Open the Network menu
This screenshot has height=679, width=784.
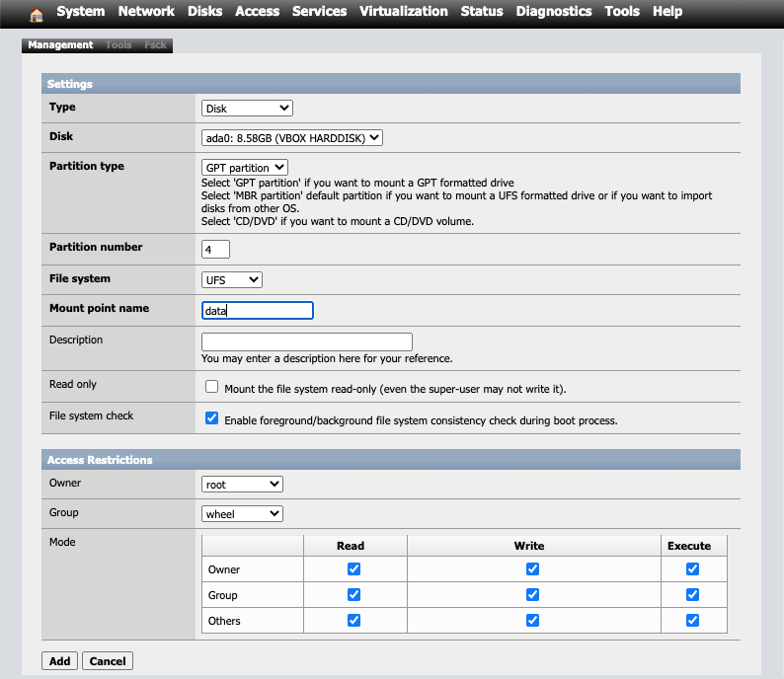[146, 12]
